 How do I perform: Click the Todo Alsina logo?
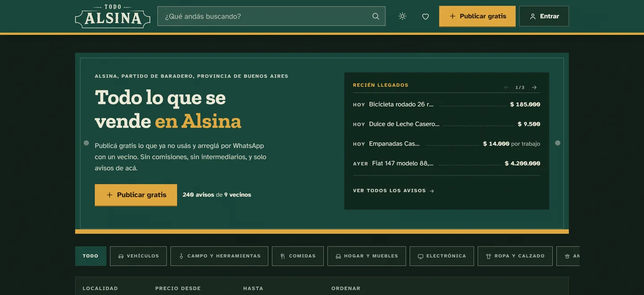pos(113,17)
